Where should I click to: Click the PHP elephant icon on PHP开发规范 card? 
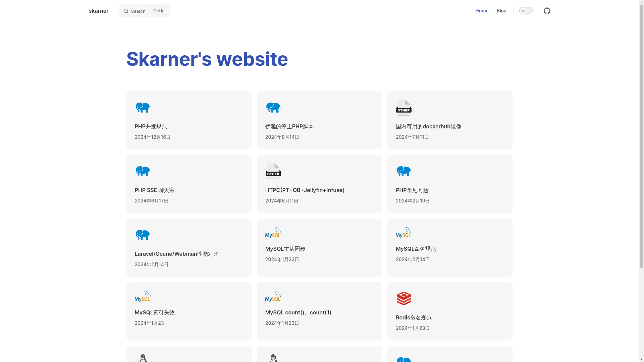click(143, 108)
